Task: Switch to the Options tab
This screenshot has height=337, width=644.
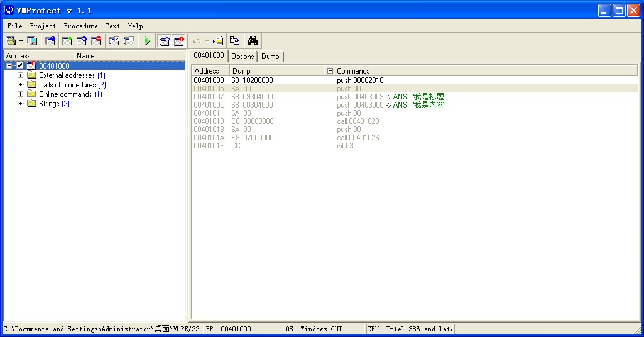Action: coord(243,57)
